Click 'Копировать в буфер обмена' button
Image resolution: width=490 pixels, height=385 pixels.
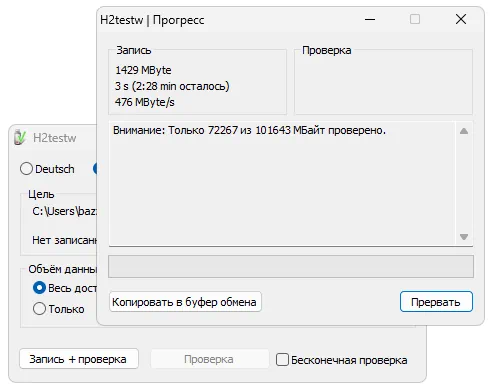point(185,302)
